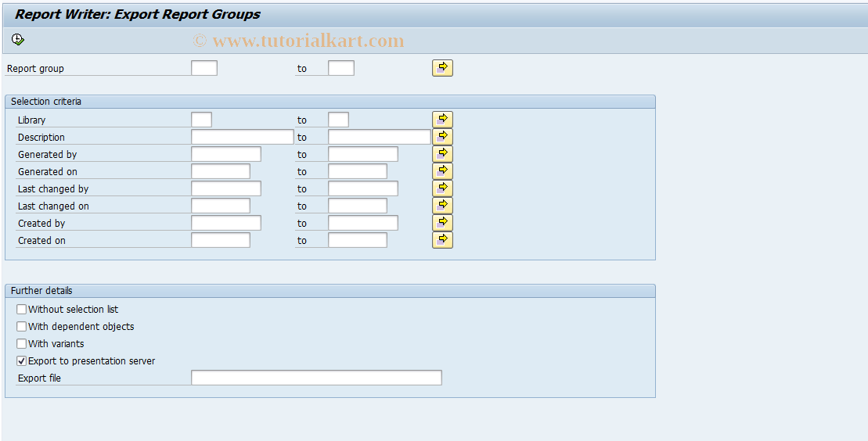Click the Report group label
868x441 pixels.
[35, 69]
